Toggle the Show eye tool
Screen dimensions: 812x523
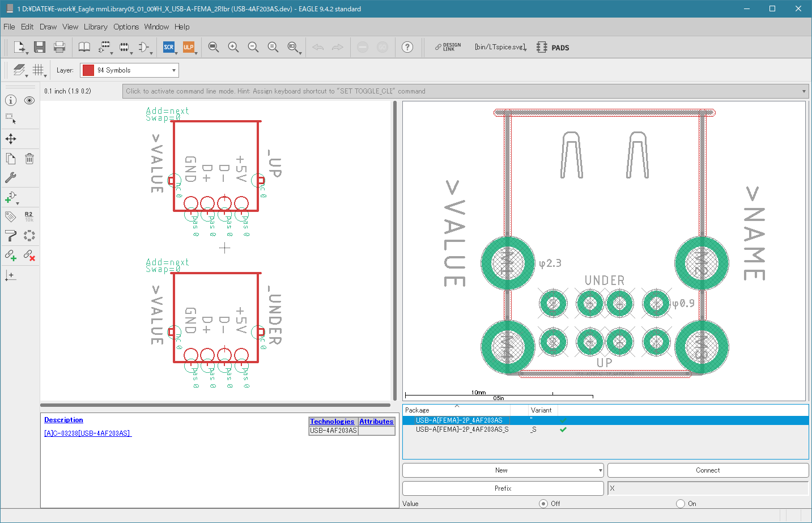(29, 100)
